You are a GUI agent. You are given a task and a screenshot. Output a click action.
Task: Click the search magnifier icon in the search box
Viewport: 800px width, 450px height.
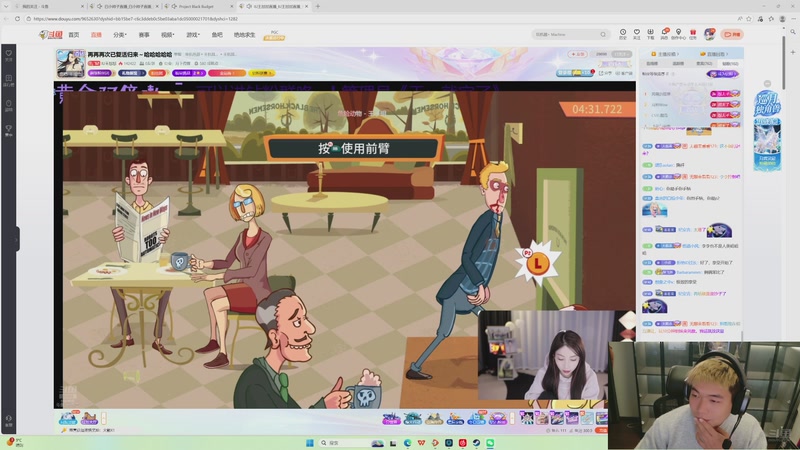603,34
